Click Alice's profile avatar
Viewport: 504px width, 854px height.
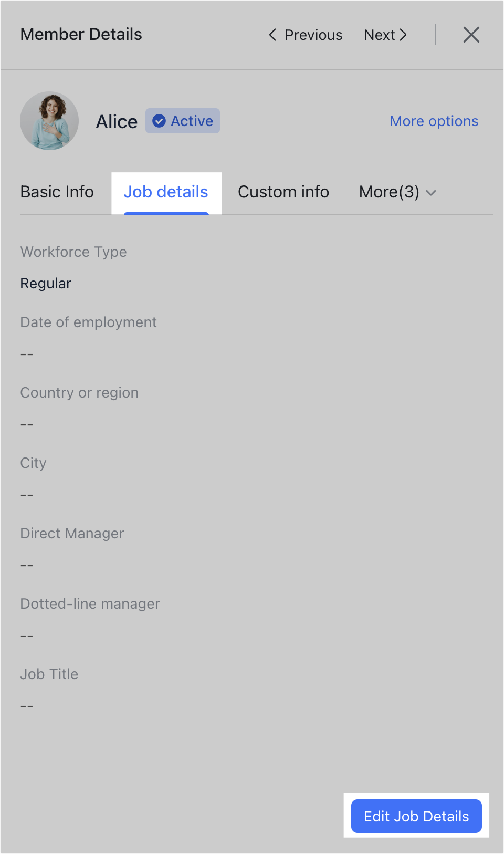click(49, 120)
